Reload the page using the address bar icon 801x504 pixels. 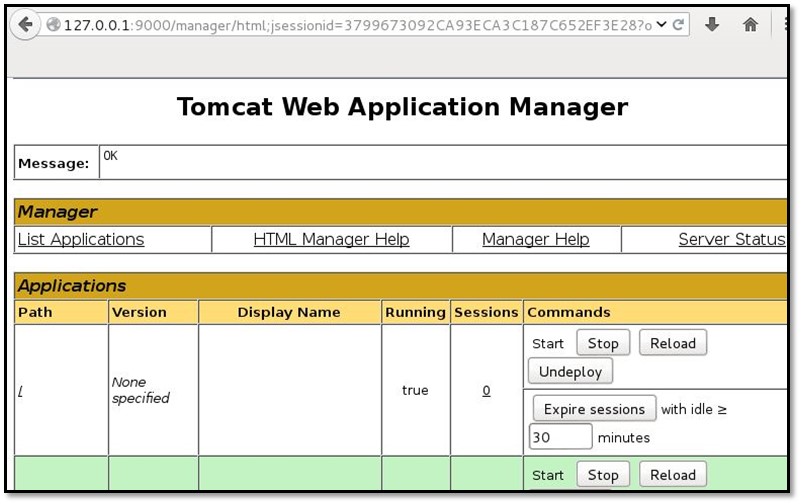(x=679, y=25)
